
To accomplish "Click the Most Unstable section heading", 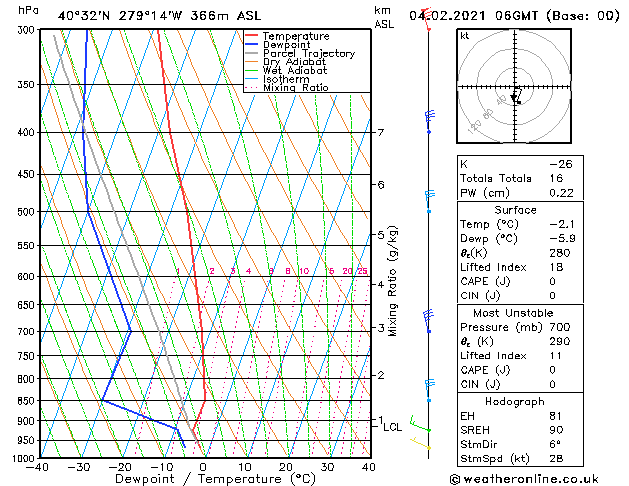I will coord(513,313).
